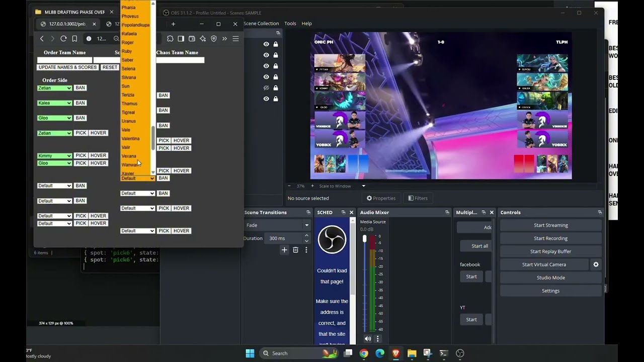
Task: Unlock the lock beside the hidden source
Action: click(276, 88)
